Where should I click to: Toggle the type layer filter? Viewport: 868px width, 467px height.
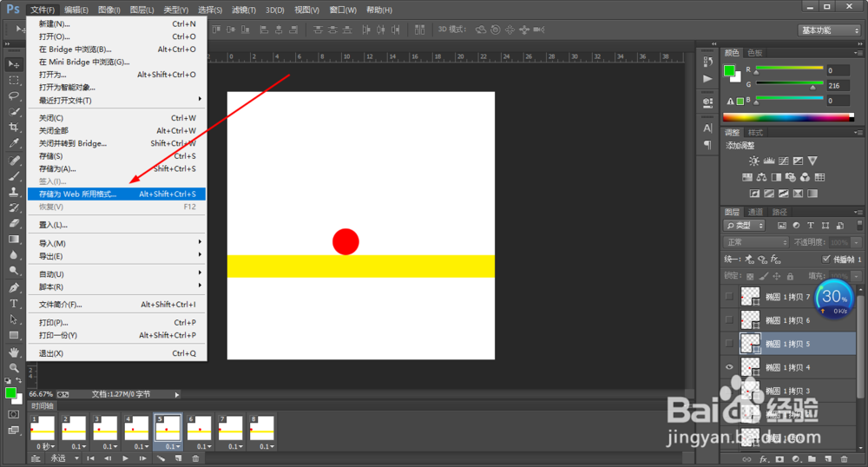(811, 226)
